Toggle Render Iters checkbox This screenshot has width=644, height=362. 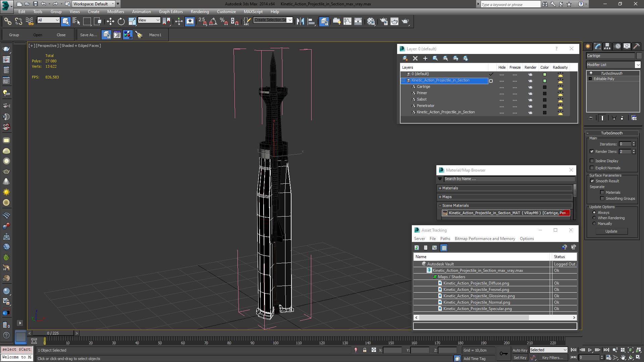click(x=592, y=152)
